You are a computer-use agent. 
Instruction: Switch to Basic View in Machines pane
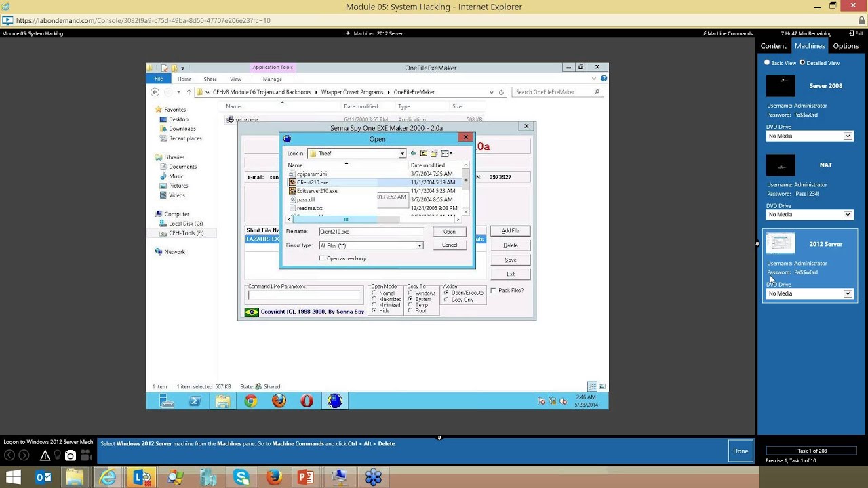click(767, 62)
